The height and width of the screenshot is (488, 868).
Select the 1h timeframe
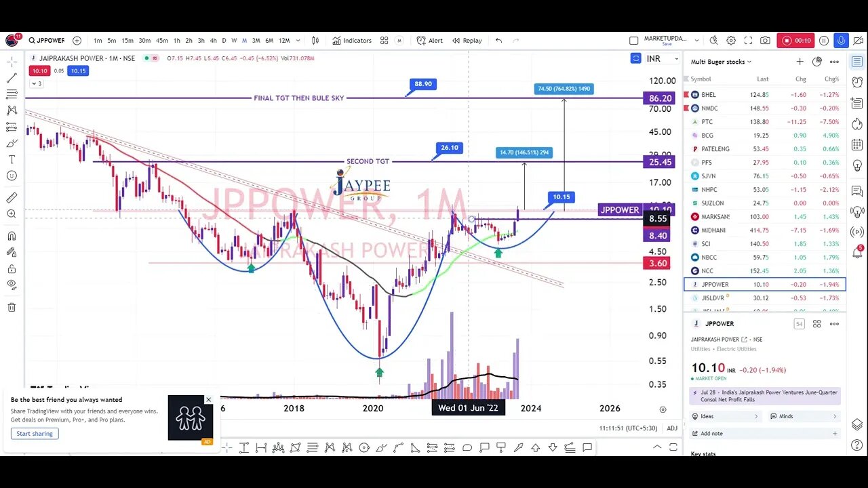pyautogui.click(x=176, y=41)
